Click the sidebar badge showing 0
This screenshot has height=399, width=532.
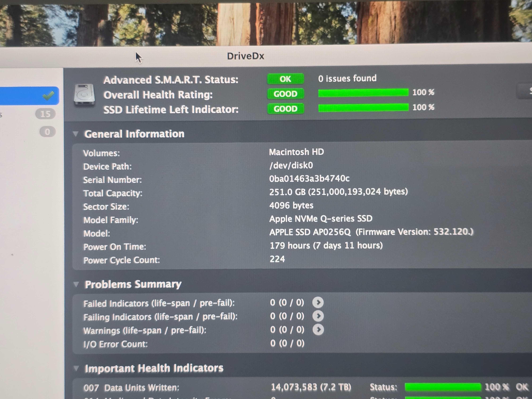click(x=47, y=132)
